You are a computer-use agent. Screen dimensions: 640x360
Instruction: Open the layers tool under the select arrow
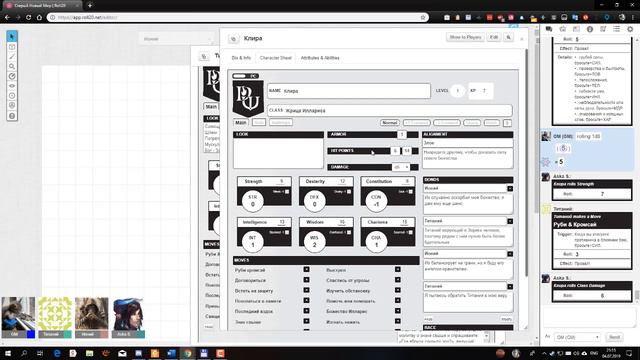[12, 47]
